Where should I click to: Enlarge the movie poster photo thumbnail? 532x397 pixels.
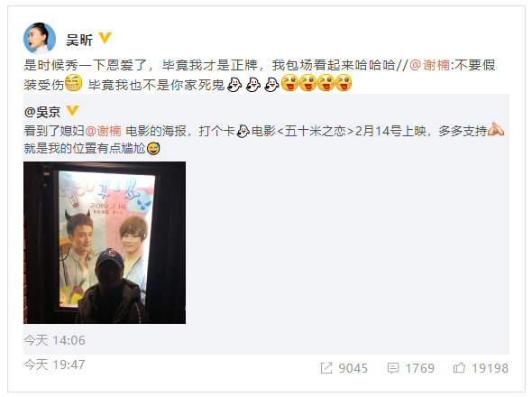105,243
